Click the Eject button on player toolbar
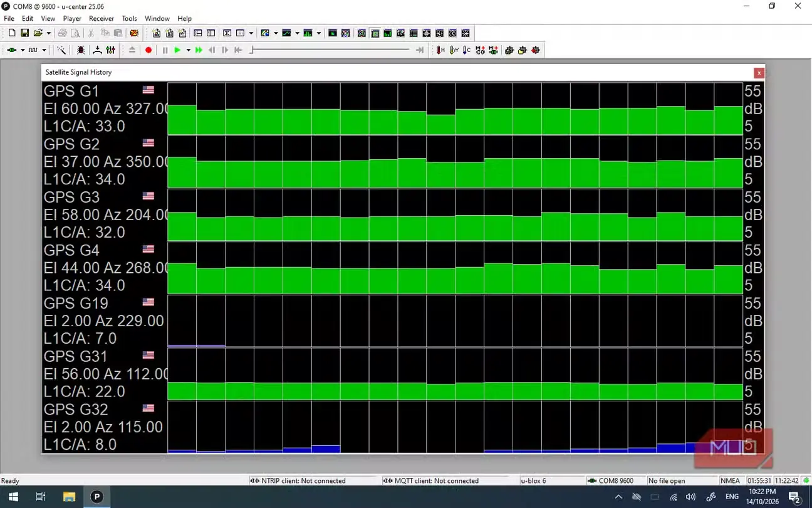The height and width of the screenshot is (508, 812). 132,50
